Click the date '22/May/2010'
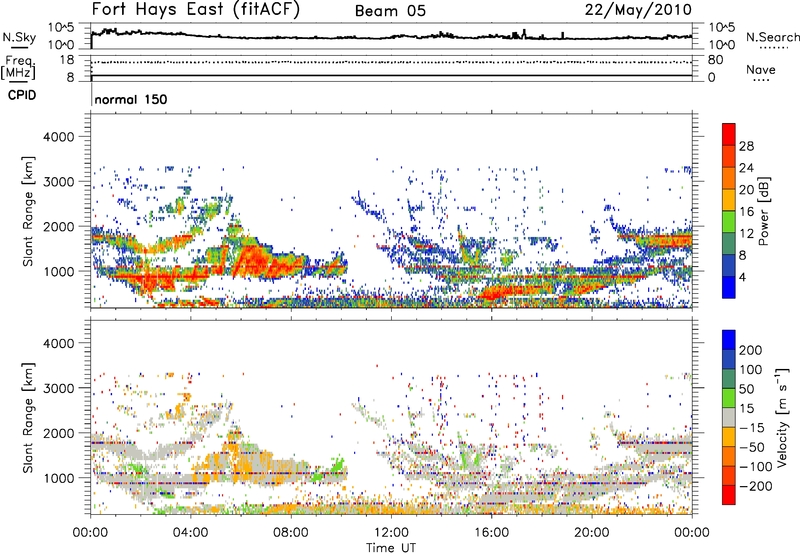This screenshot has width=800, height=554. coord(638,10)
